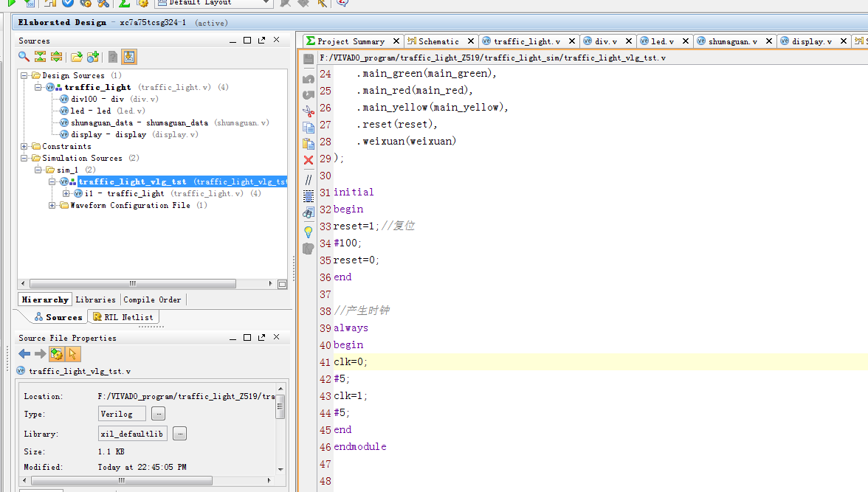
Task: Expand the Constraints folder
Action: [24, 146]
